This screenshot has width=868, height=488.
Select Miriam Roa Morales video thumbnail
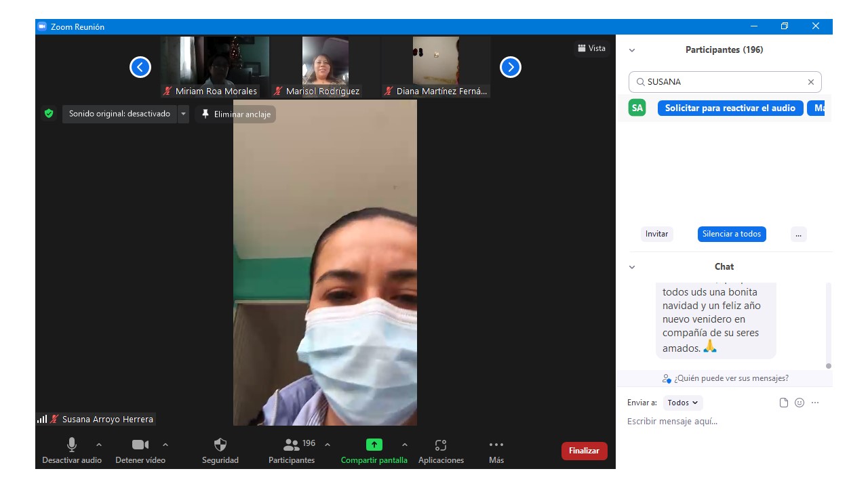pos(215,67)
